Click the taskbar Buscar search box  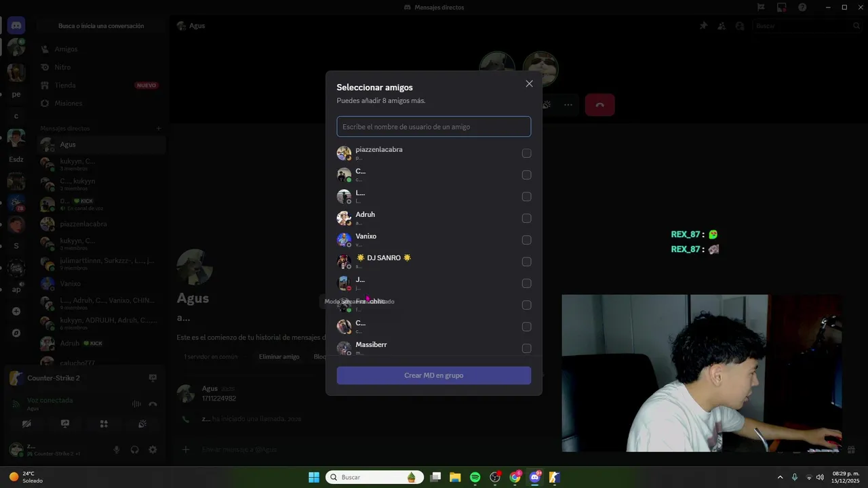pyautogui.click(x=375, y=477)
